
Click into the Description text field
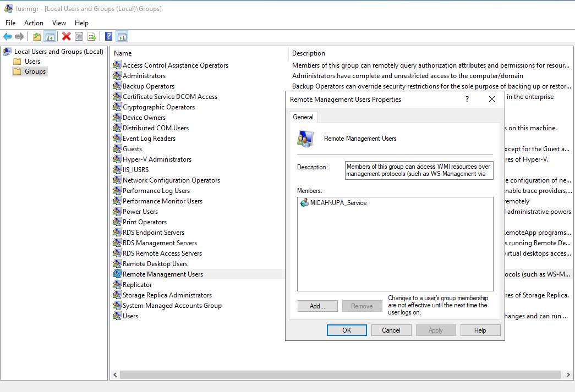point(418,170)
